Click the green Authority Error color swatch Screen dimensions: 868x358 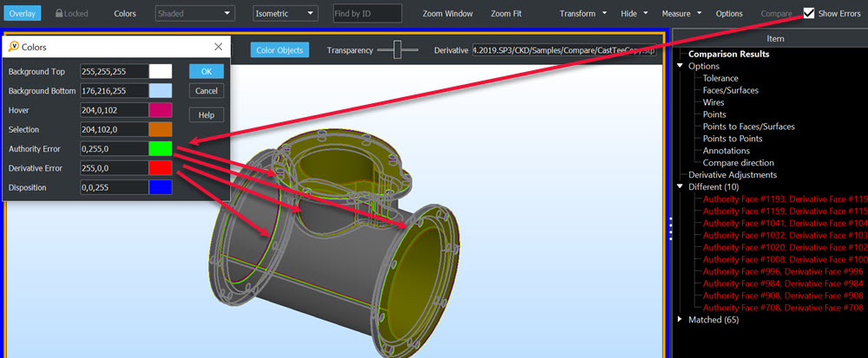[160, 148]
